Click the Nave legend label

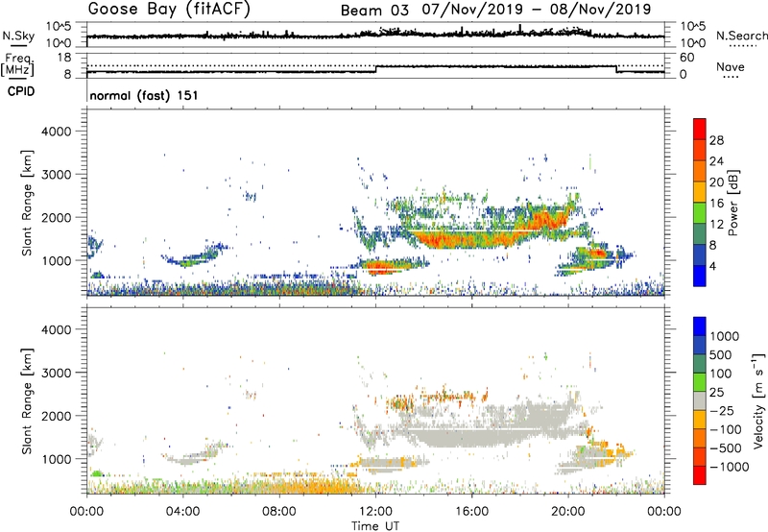[x=731, y=67]
